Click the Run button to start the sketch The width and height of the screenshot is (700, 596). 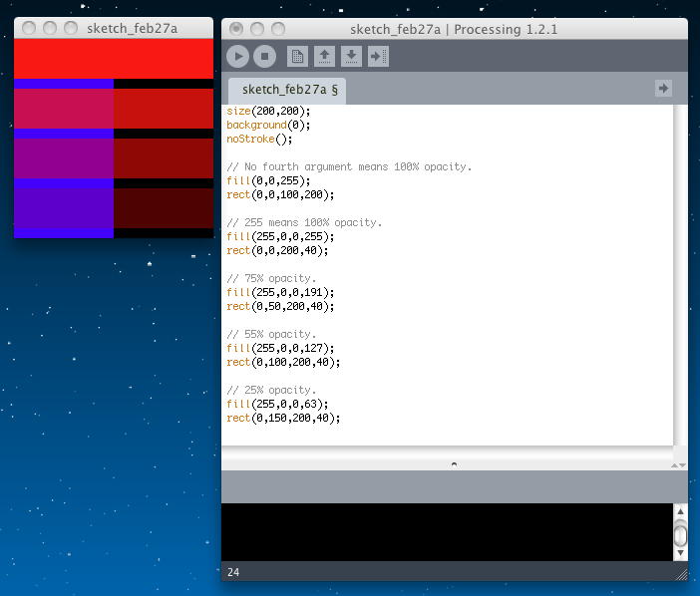(237, 57)
